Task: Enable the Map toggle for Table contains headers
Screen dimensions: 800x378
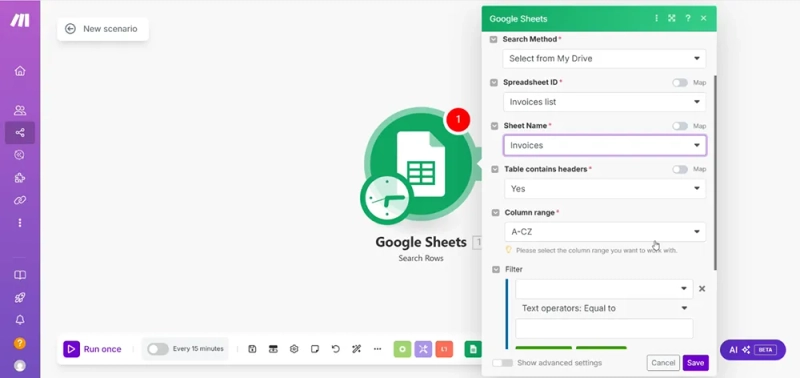Action: click(680, 169)
